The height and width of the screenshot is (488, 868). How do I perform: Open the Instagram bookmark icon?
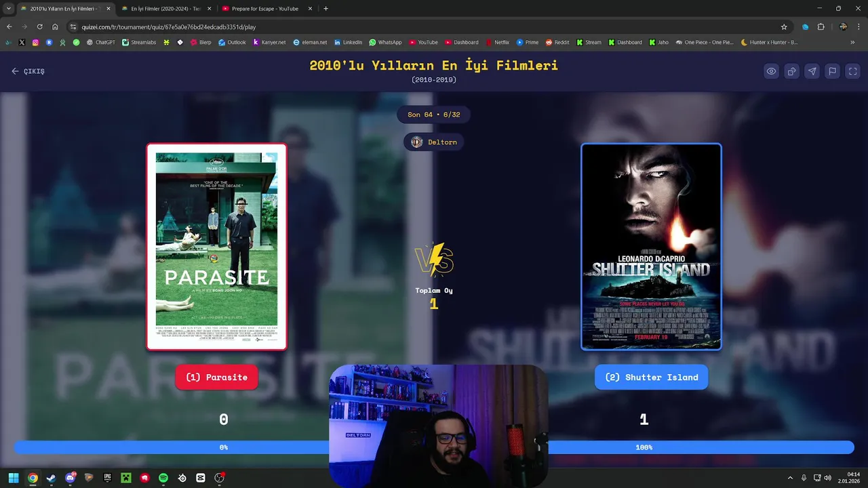coord(35,42)
